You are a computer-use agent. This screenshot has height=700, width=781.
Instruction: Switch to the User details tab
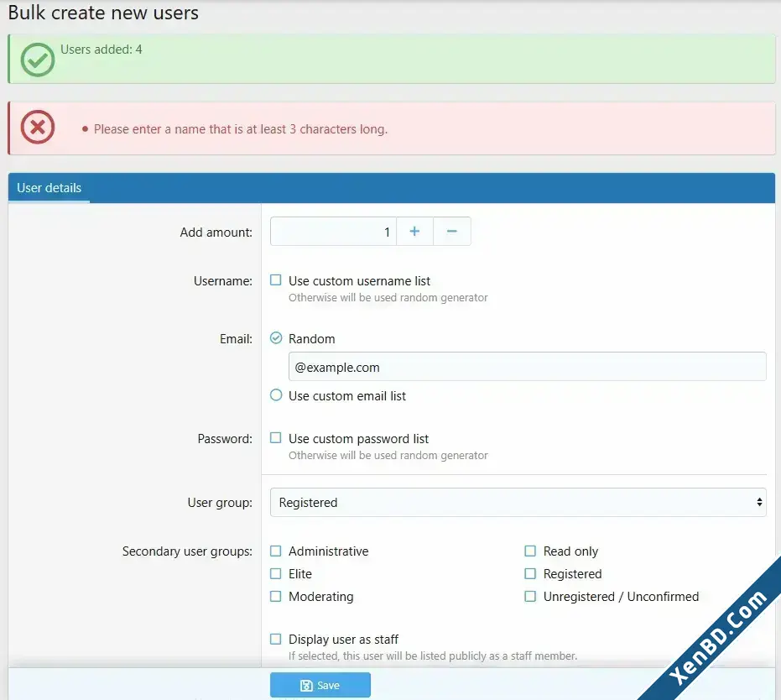click(49, 188)
